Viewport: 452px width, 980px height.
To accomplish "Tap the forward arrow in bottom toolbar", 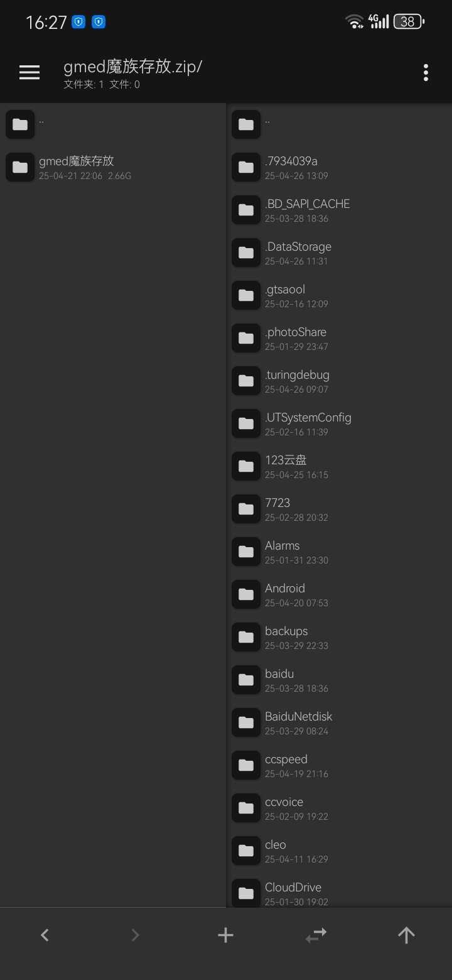I will click(x=135, y=935).
